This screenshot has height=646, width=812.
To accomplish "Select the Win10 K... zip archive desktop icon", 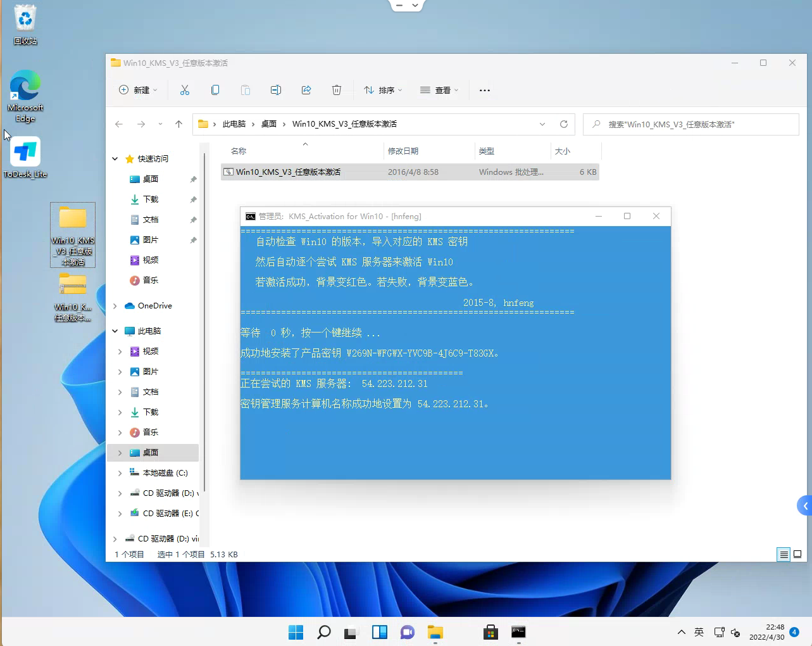I will click(73, 298).
